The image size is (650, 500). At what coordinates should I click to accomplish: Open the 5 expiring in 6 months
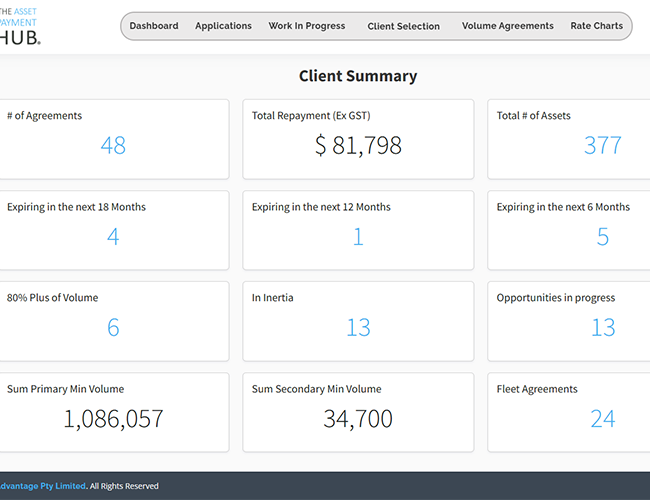tap(603, 237)
